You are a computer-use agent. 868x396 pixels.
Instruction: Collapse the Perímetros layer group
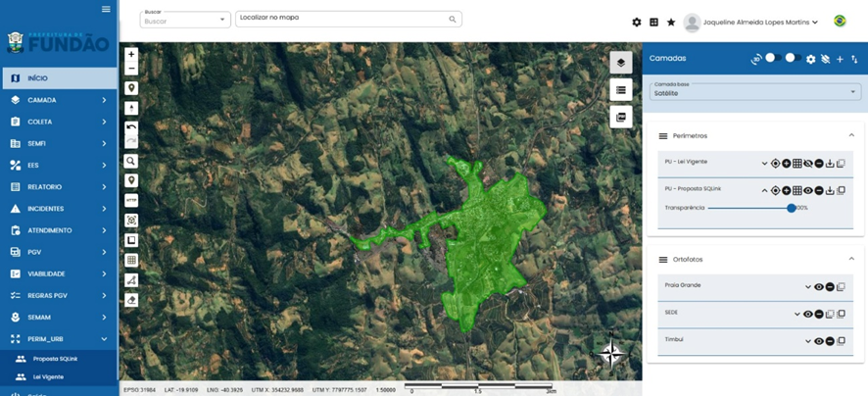pyautogui.click(x=850, y=136)
